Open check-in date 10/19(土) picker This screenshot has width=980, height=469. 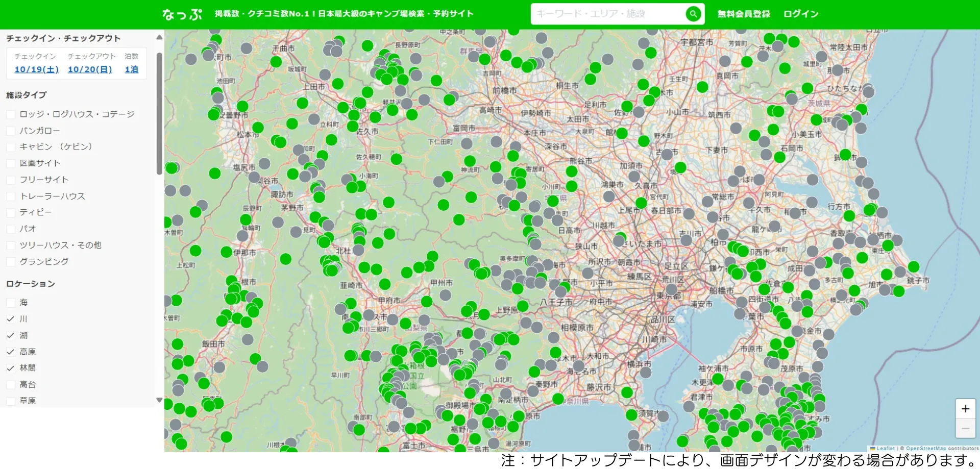(x=36, y=69)
